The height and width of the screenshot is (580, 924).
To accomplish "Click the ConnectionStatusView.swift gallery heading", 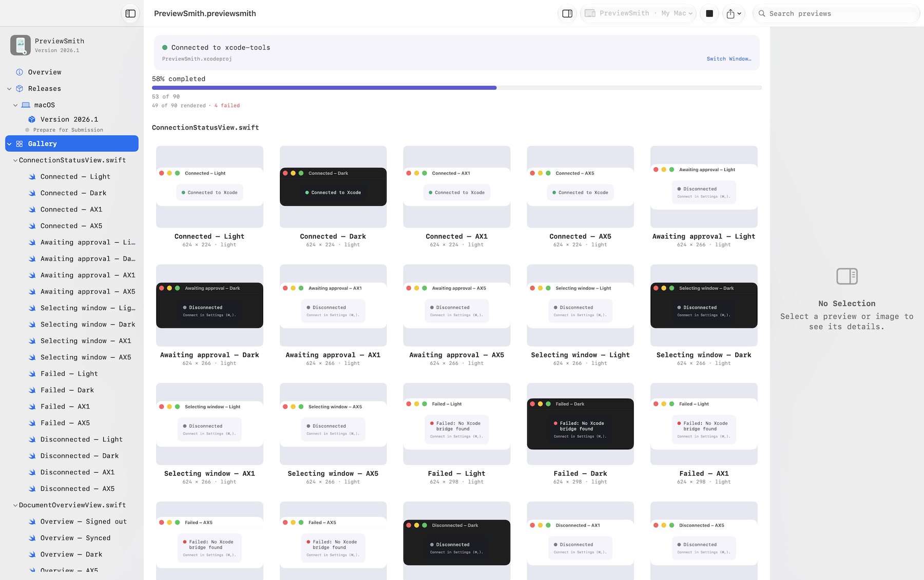I will (x=205, y=128).
